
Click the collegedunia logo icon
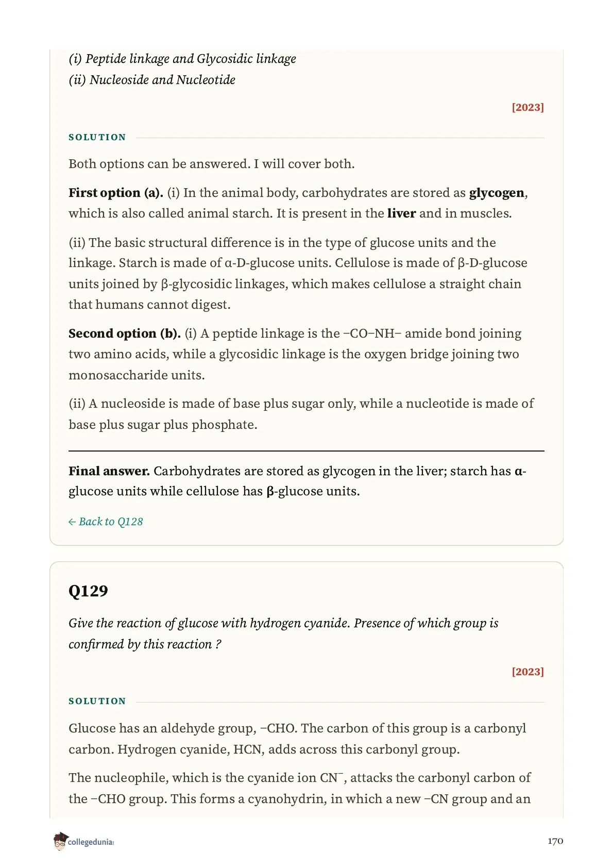tap(60, 841)
